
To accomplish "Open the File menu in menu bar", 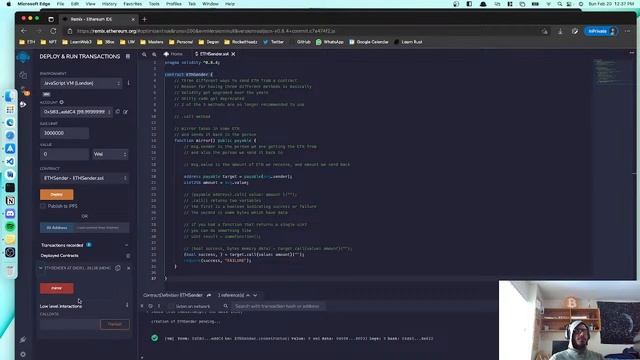I will pyautogui.click(x=60, y=4).
